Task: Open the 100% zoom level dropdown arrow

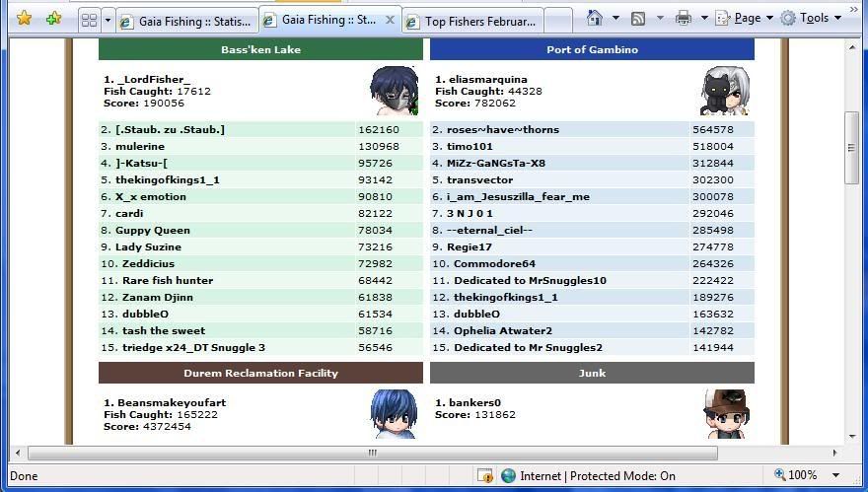Action: pos(835,475)
